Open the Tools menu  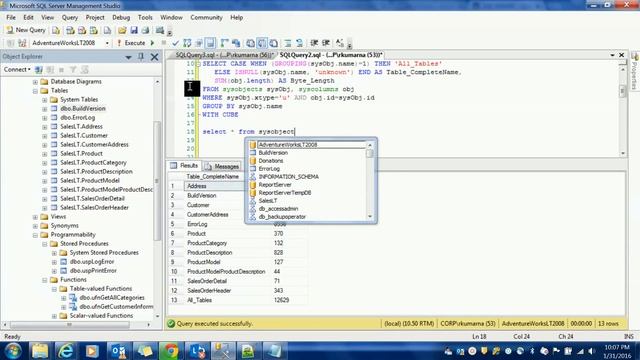145,18
